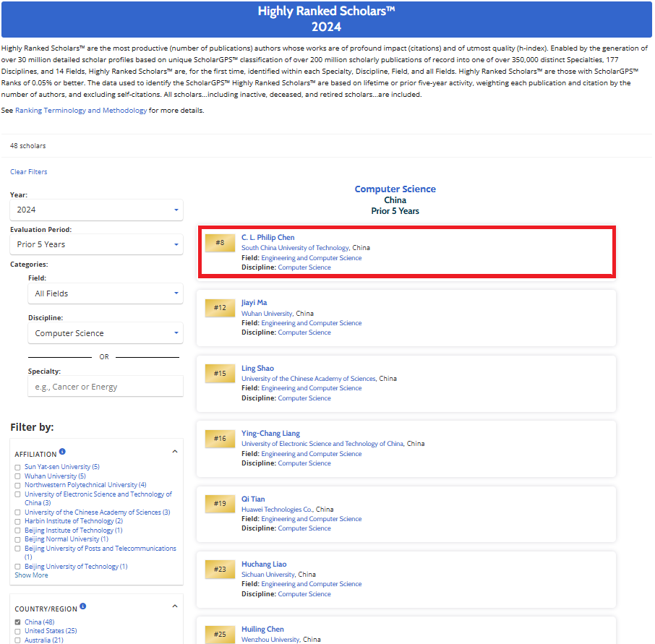The width and height of the screenshot is (655, 644).
Task: Click the #8 rank badge
Action: tap(220, 243)
